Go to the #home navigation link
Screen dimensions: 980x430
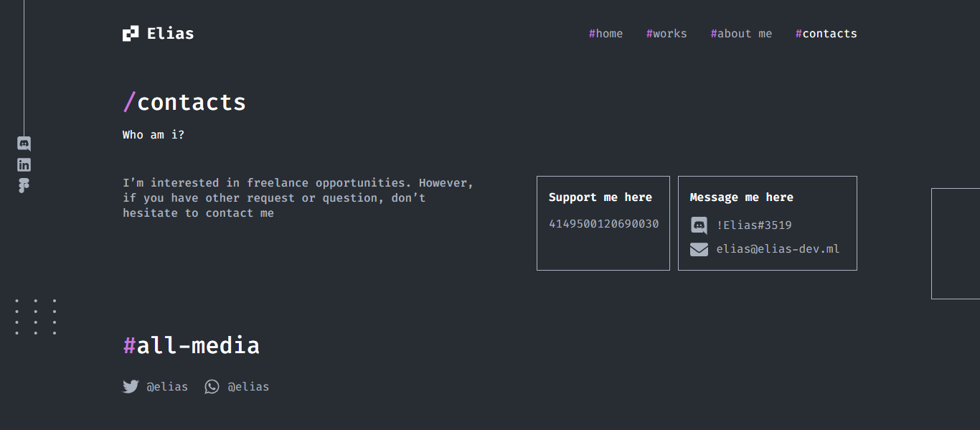(x=606, y=34)
